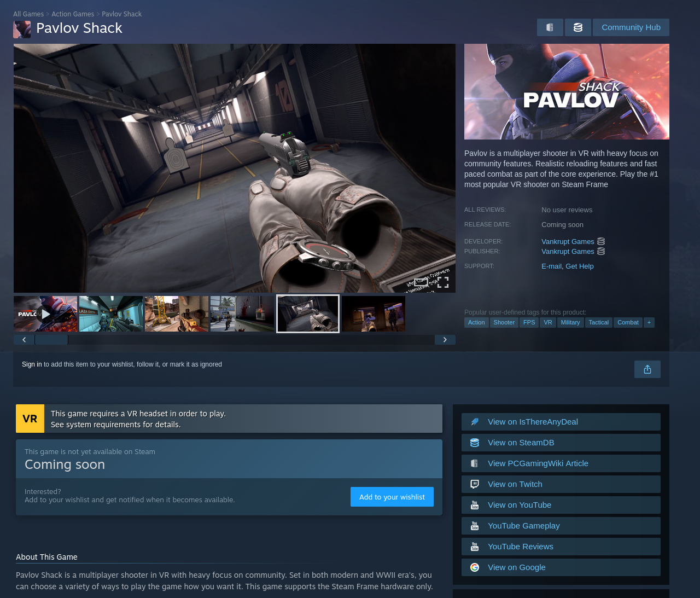Play the Pavlov trailer thumbnail
Viewport: 700px width, 598px height.
click(x=45, y=314)
